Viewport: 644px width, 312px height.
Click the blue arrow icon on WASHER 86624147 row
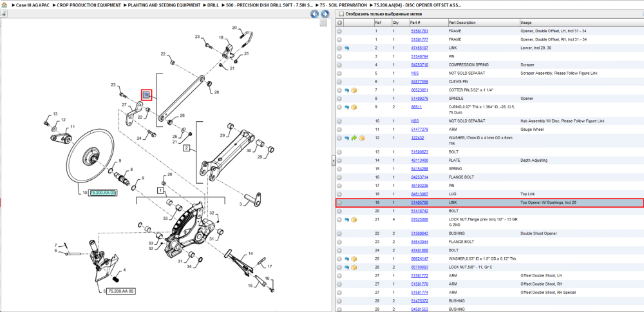tap(346, 259)
